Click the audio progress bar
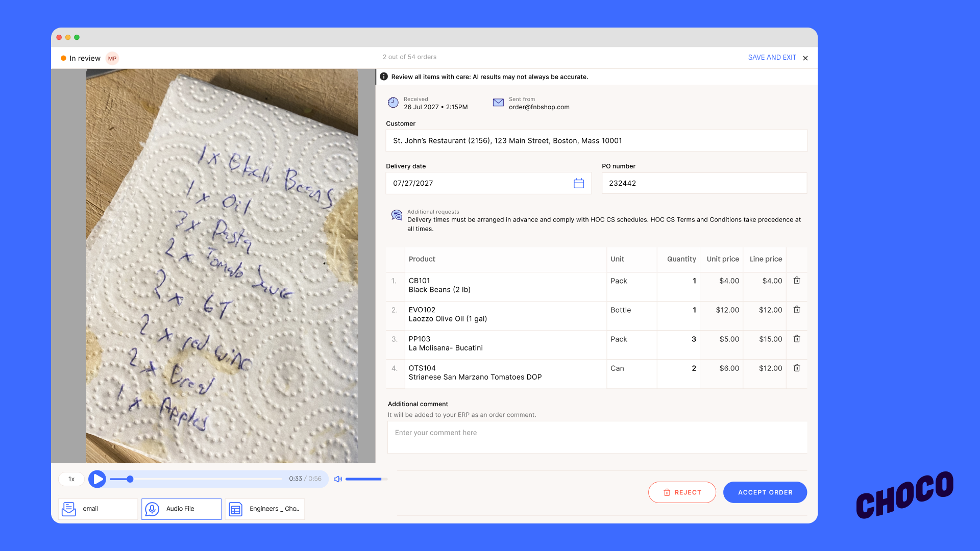Viewport: 980px width, 551px height. (x=204, y=479)
